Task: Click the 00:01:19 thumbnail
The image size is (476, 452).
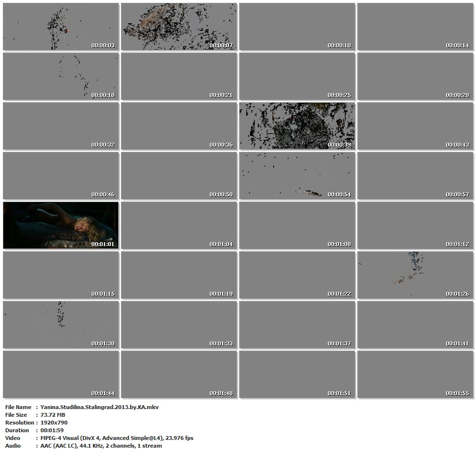Action: tap(179, 275)
